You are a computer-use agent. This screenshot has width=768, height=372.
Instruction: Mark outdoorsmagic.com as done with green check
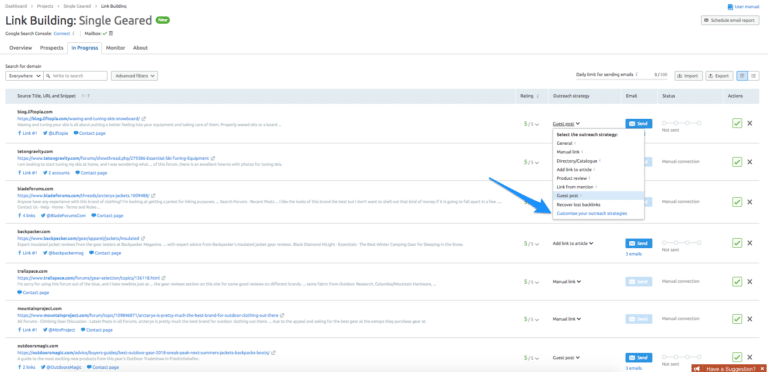pos(737,357)
